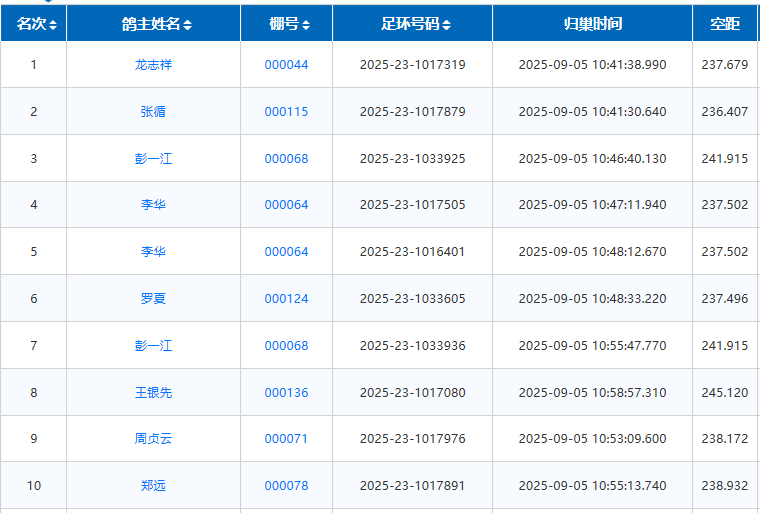This screenshot has height=513, width=760.
Task: Open loft number 000044 link
Action: [286, 65]
